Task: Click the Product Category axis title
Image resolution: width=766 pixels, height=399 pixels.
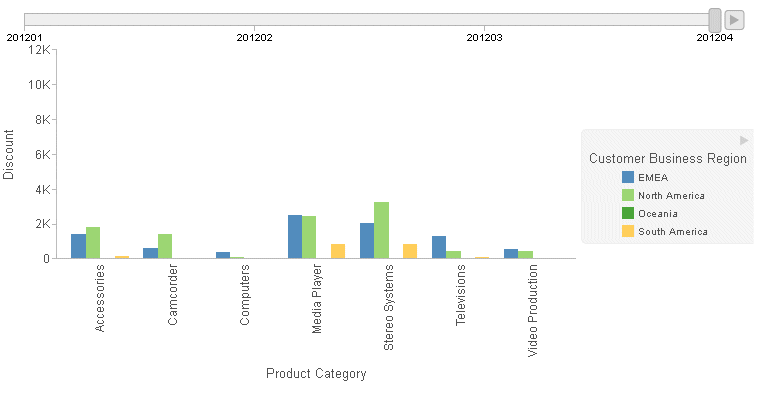Action: coord(316,374)
